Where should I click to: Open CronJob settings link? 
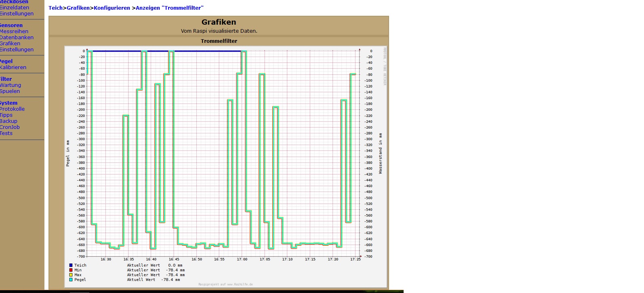(x=10, y=127)
